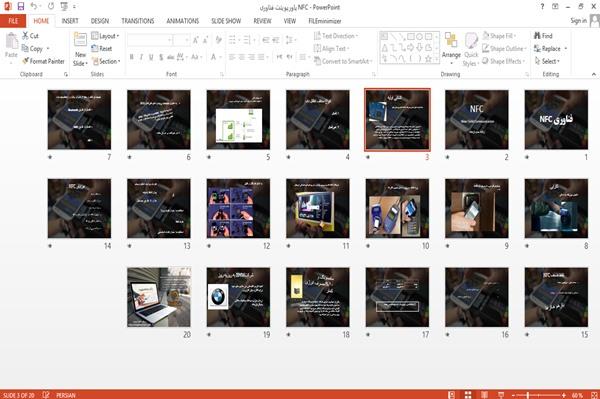Switch to the INSERT tab
The width and height of the screenshot is (600, 399).
click(x=70, y=21)
